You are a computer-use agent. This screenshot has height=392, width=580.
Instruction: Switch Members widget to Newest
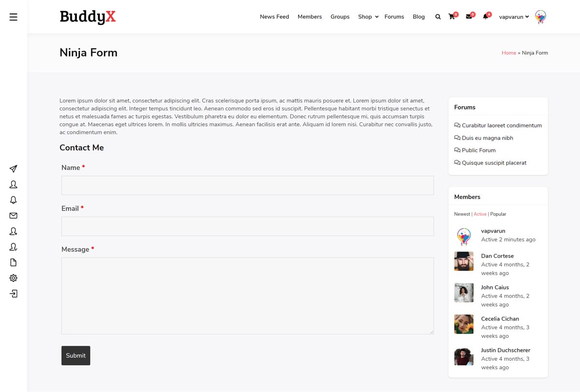[462, 214]
